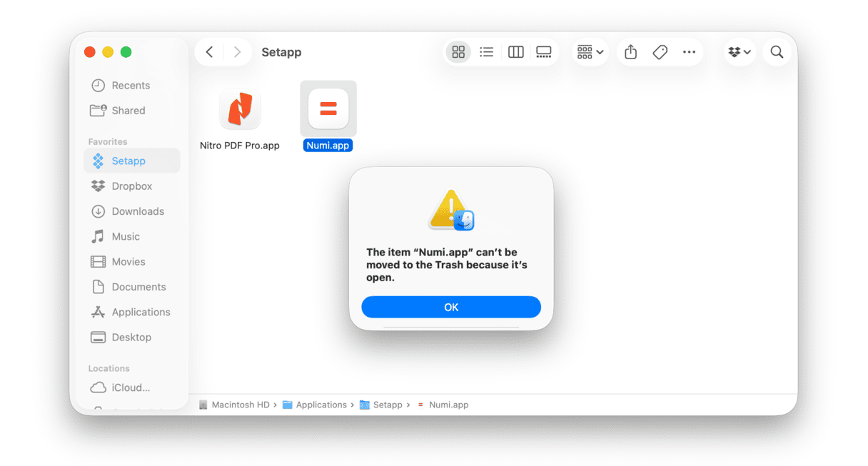Screen dimensions: 868x466
Task: Select the Nitro PDF Pro app icon
Action: point(240,109)
